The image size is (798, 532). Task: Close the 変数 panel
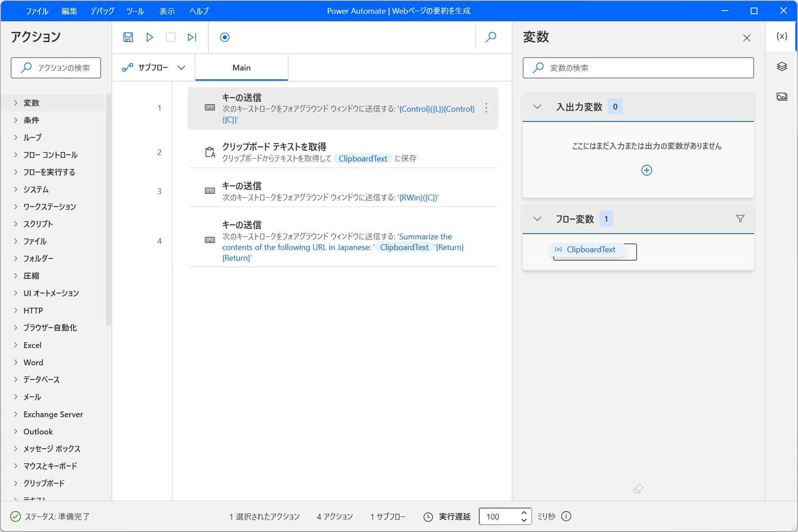tap(747, 38)
